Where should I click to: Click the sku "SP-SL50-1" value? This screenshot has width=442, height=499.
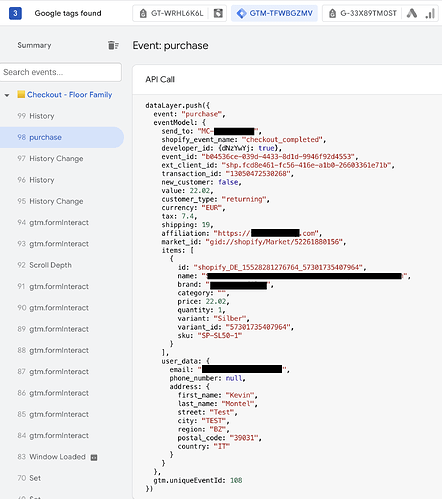coord(220,335)
